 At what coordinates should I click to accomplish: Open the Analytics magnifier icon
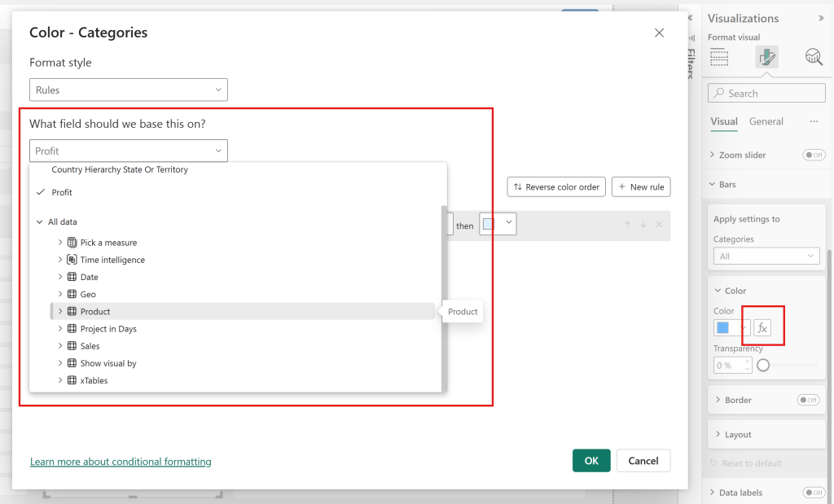click(x=814, y=57)
